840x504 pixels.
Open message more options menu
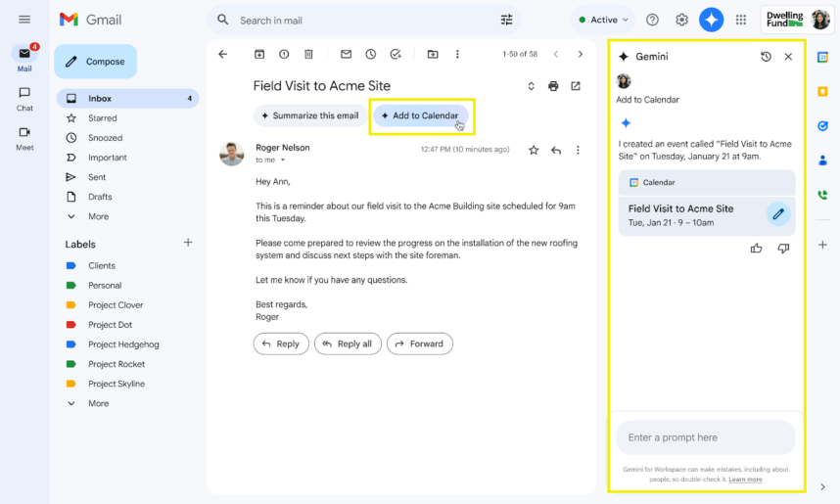pyautogui.click(x=578, y=150)
